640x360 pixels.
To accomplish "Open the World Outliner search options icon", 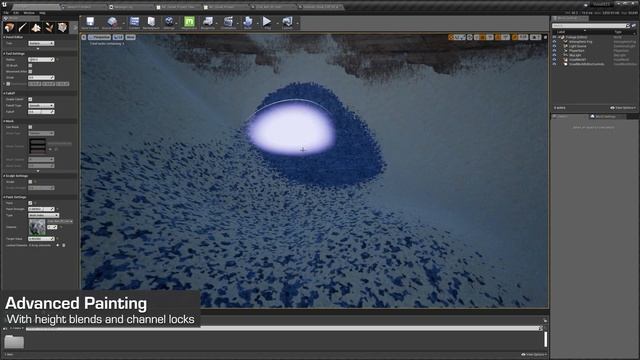I will (634, 26).
